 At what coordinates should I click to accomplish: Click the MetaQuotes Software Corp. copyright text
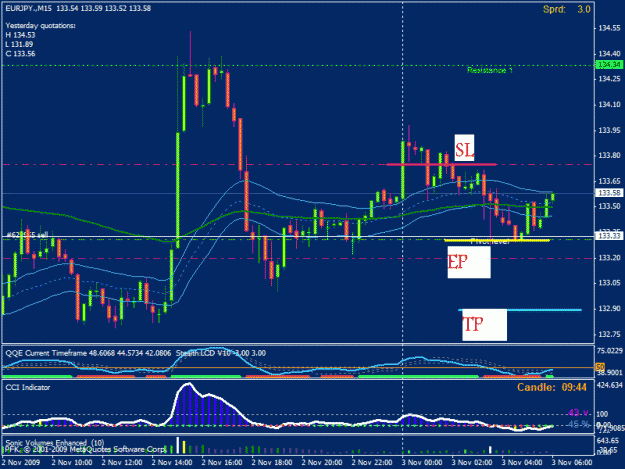(85, 449)
